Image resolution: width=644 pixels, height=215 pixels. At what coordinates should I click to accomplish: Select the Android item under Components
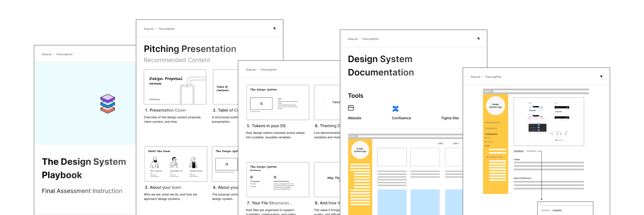(489, 142)
